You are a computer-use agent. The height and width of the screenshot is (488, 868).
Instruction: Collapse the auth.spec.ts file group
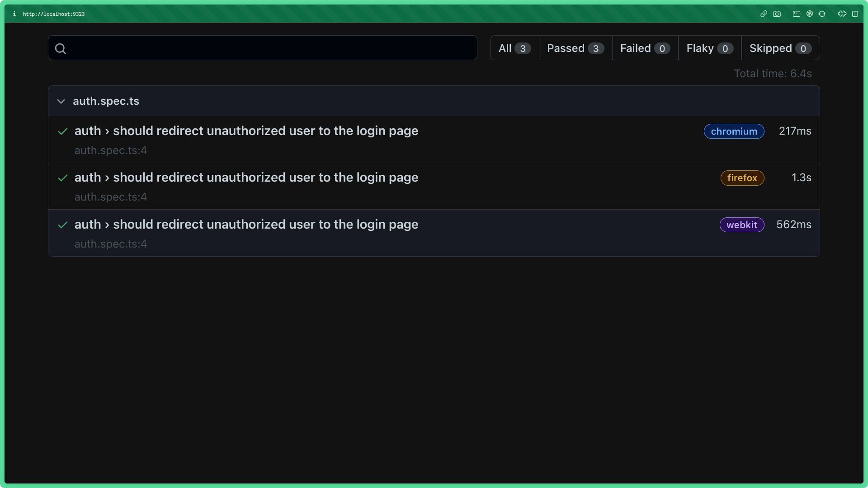click(x=61, y=101)
